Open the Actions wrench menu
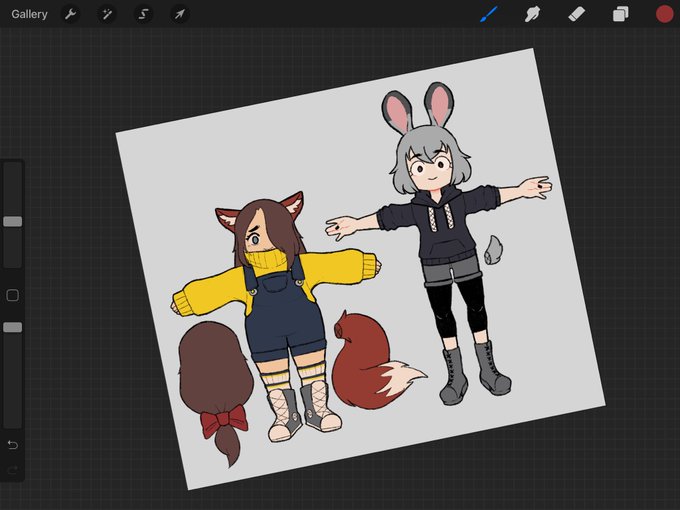Screen dimensions: 680x510 coord(70,14)
